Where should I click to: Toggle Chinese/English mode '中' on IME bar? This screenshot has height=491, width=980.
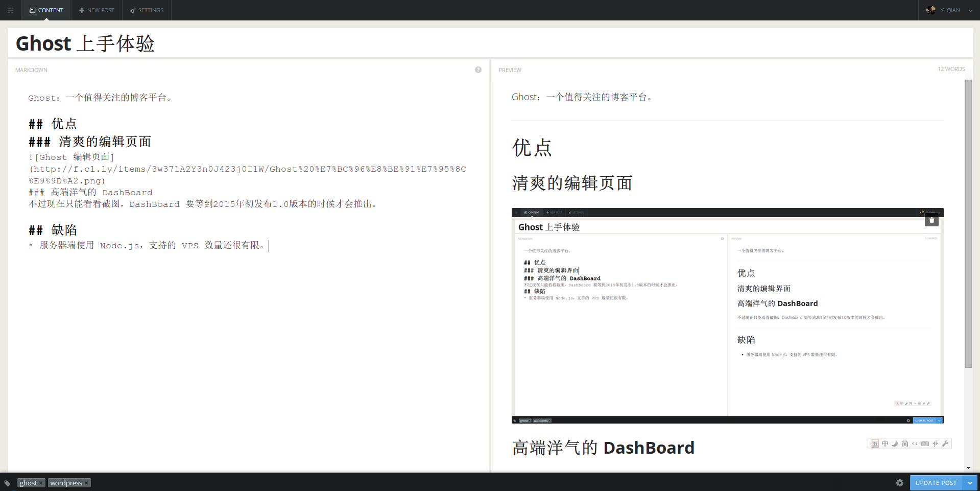pos(885,443)
